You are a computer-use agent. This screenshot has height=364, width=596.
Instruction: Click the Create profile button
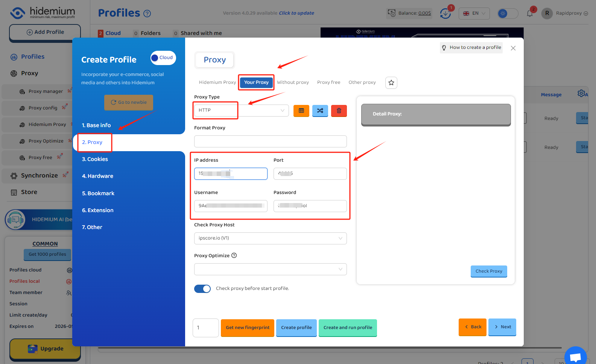[x=296, y=328]
